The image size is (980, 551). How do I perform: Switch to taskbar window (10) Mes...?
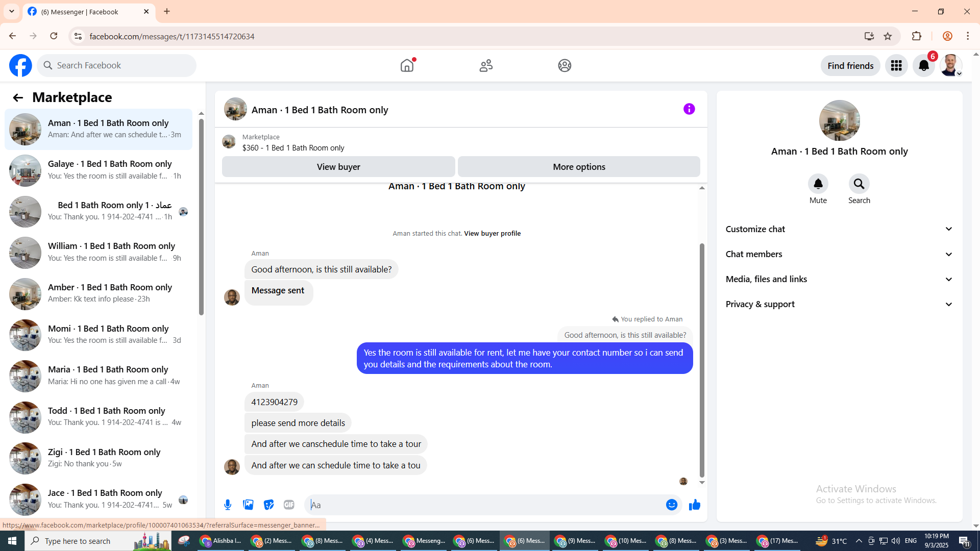tap(626, 541)
